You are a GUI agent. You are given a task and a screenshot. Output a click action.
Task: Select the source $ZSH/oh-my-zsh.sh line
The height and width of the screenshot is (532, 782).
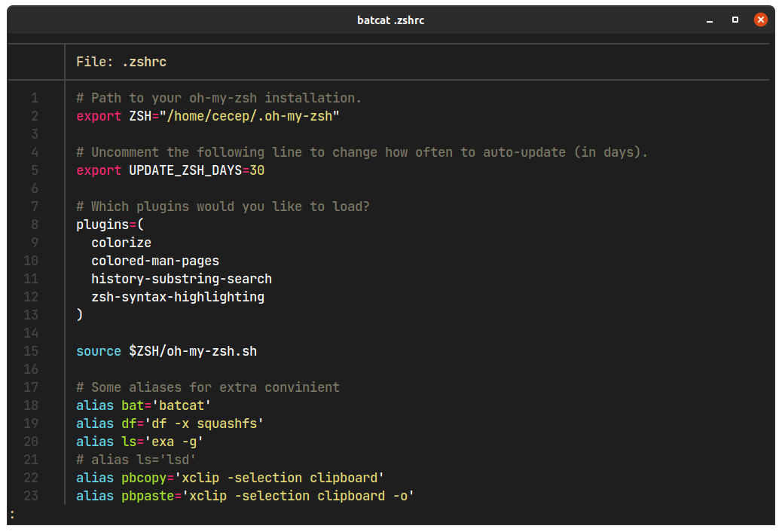pyautogui.click(x=166, y=350)
